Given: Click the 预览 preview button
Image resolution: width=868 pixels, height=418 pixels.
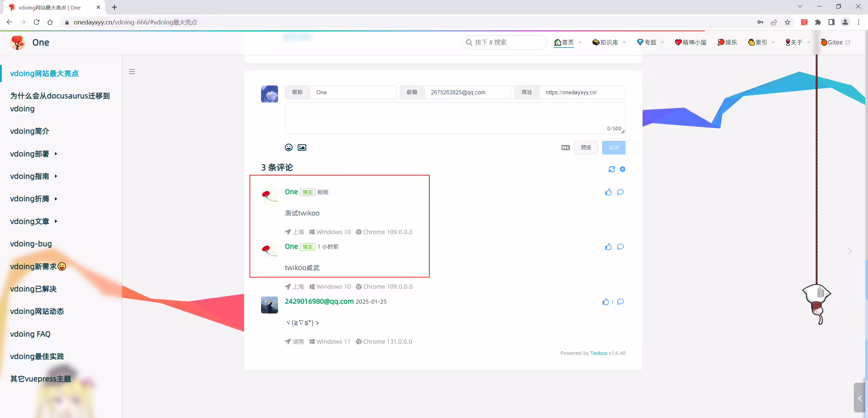Looking at the screenshot, I should coord(586,148).
